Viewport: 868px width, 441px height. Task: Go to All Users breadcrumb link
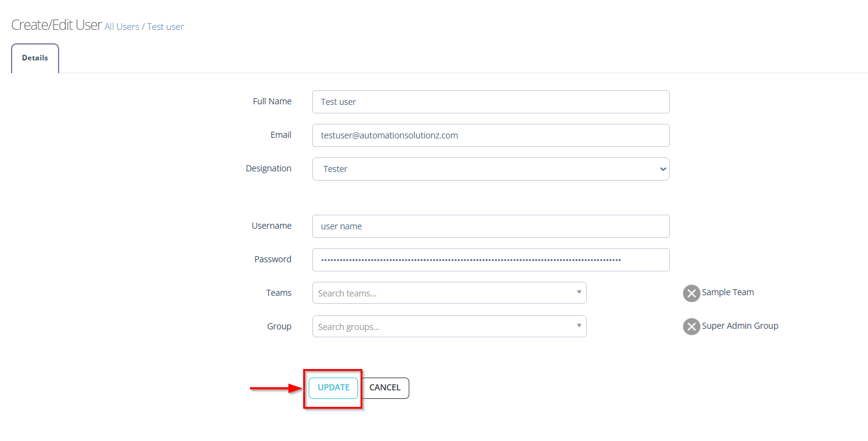point(121,27)
